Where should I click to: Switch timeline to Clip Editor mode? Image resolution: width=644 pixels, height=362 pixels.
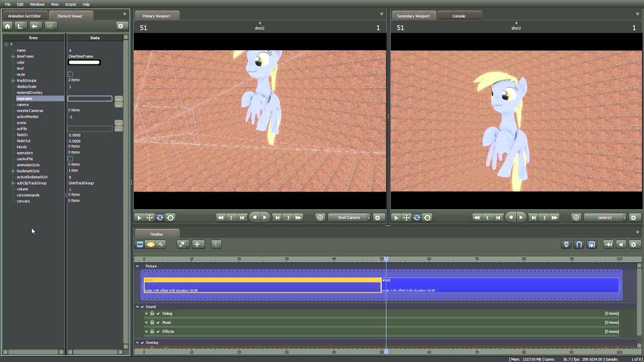click(x=140, y=244)
